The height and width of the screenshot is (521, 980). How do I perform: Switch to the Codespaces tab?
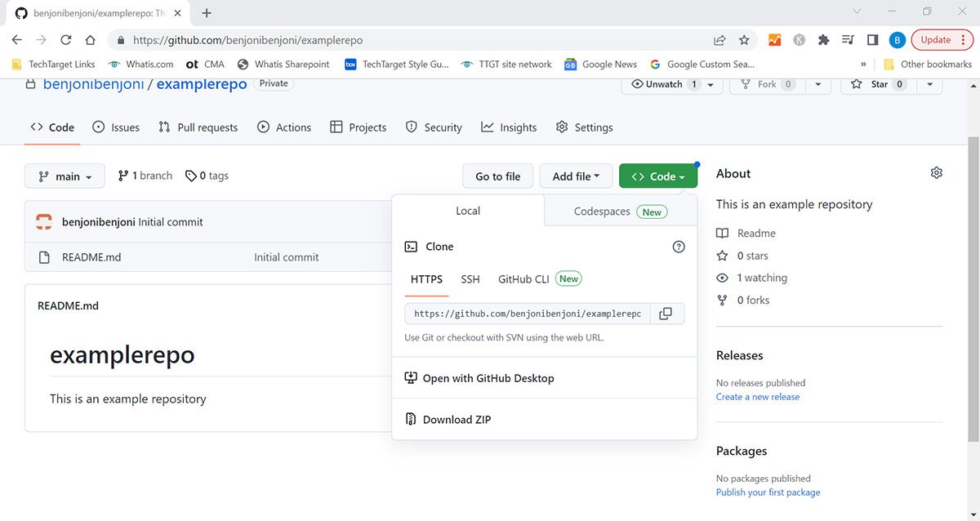tap(621, 212)
